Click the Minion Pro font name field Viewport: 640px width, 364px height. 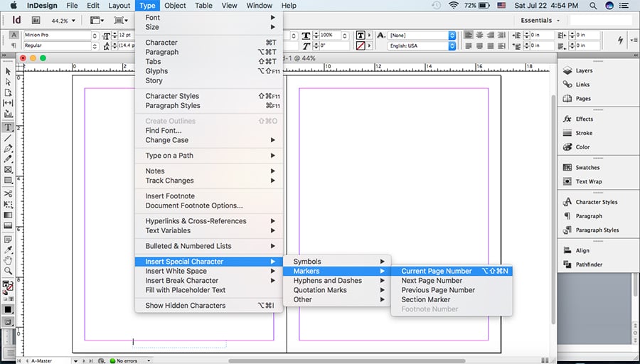coord(57,36)
